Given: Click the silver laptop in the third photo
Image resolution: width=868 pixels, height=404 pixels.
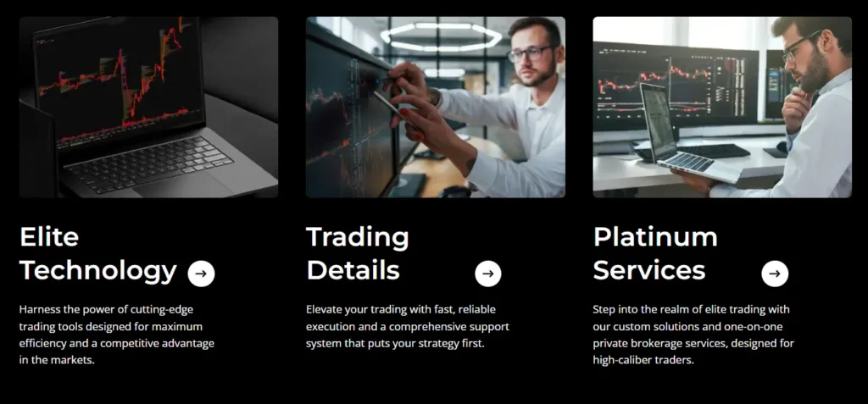Looking at the screenshot, I should pos(671,136).
